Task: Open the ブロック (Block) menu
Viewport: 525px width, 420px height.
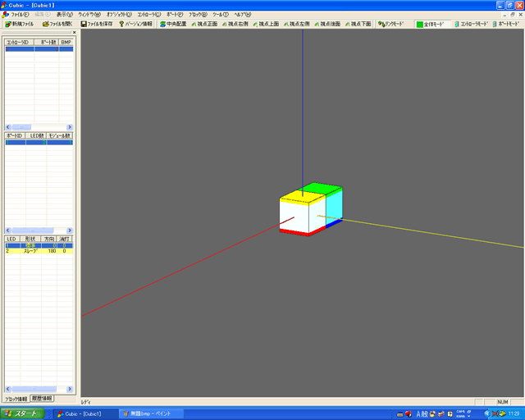Action: (x=198, y=15)
